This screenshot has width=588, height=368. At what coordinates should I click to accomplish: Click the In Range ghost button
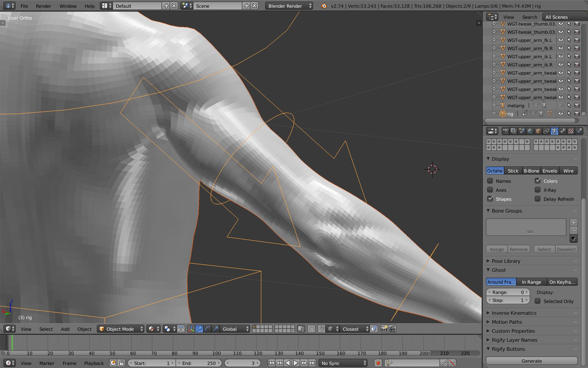(531, 282)
